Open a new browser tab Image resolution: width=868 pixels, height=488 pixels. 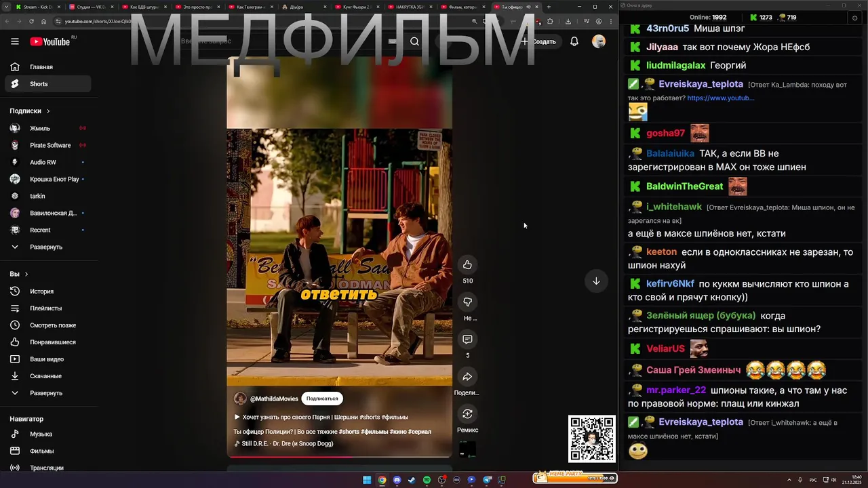tap(549, 7)
